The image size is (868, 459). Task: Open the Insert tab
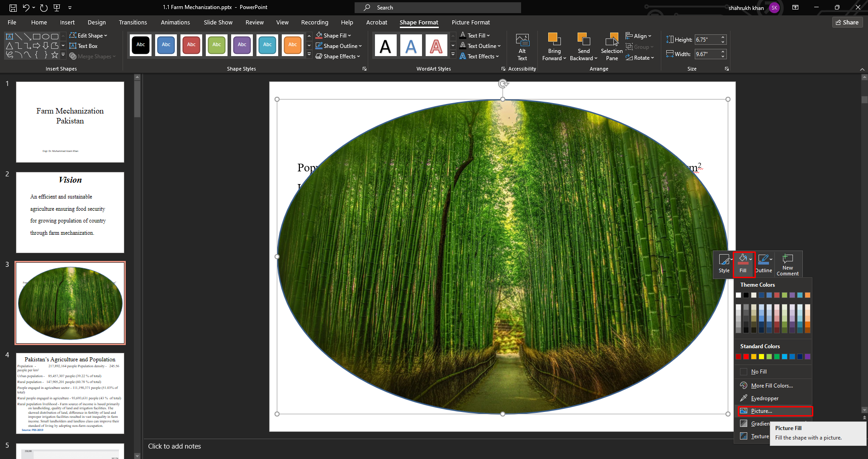pos(67,22)
